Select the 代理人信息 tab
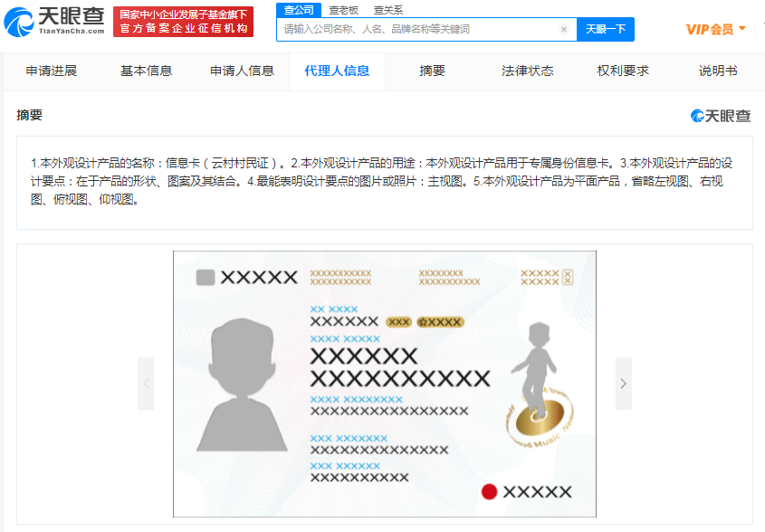Screen dimensions: 765x532 coord(338,70)
